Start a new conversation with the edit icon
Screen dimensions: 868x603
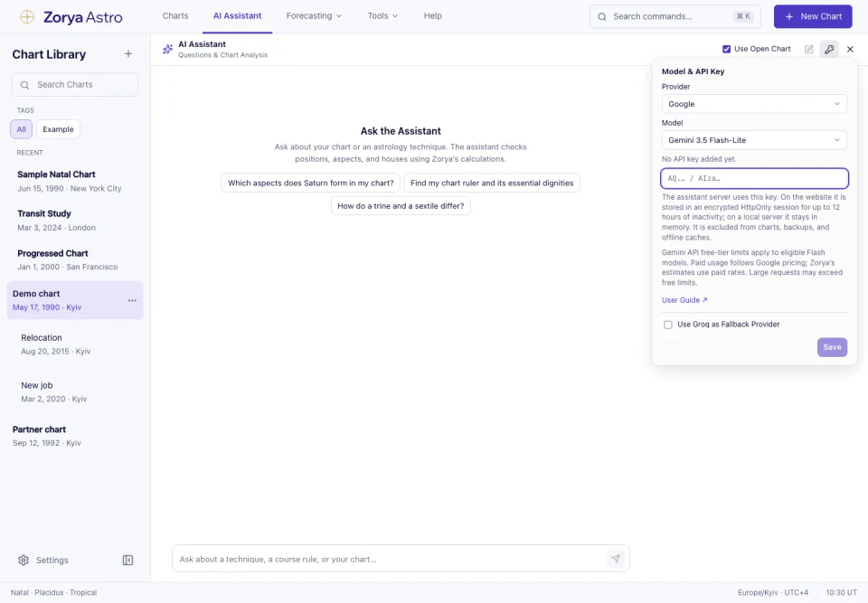tap(808, 50)
